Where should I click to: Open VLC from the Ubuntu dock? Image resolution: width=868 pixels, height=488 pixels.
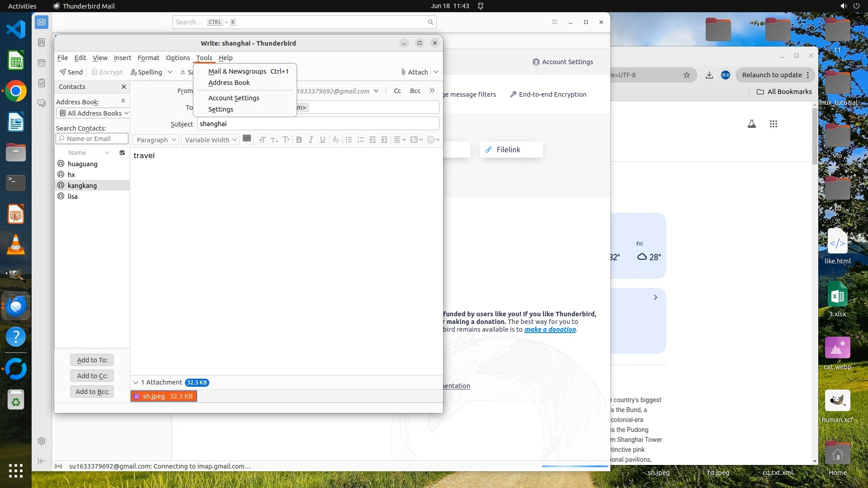click(16, 244)
